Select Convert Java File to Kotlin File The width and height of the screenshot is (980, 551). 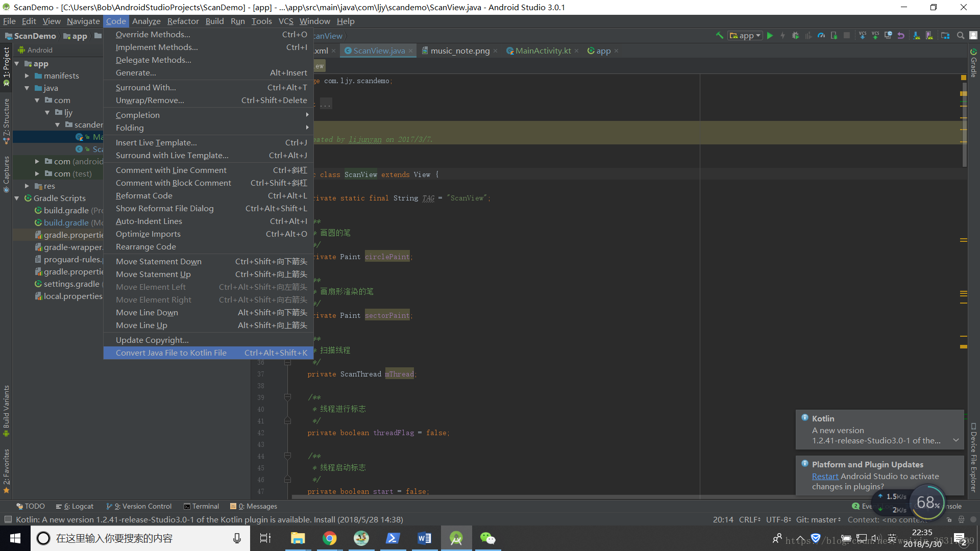[x=208, y=353]
